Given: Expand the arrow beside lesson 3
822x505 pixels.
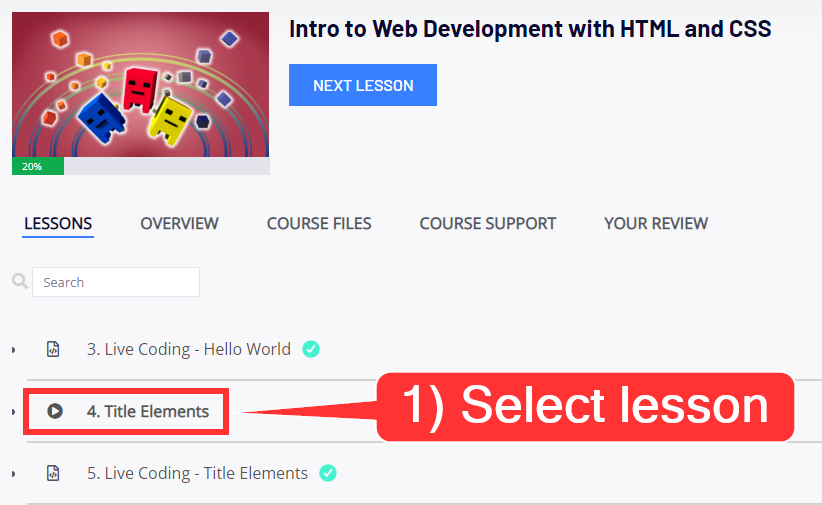Looking at the screenshot, I should (x=14, y=350).
